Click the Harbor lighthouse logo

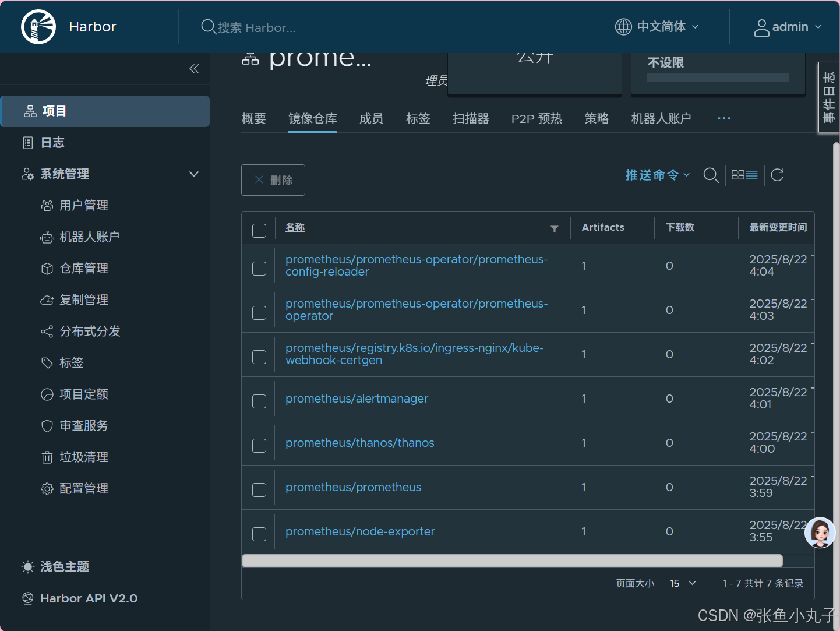[38, 27]
